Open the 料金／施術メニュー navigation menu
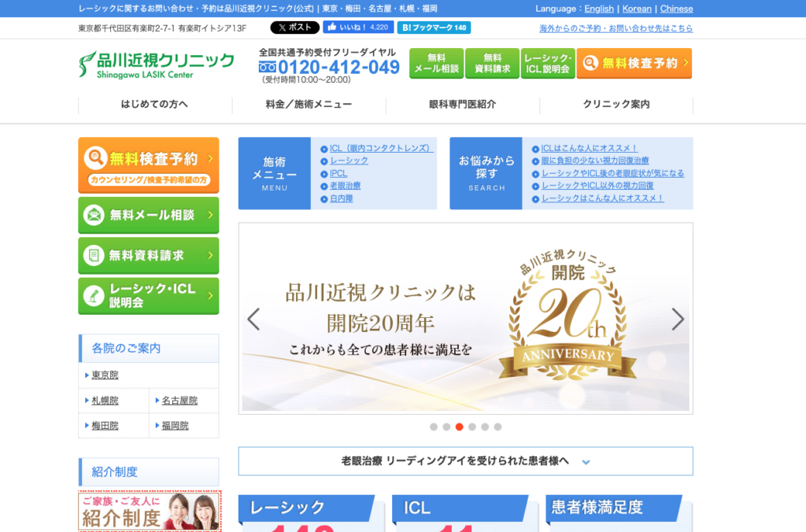 pos(309,105)
